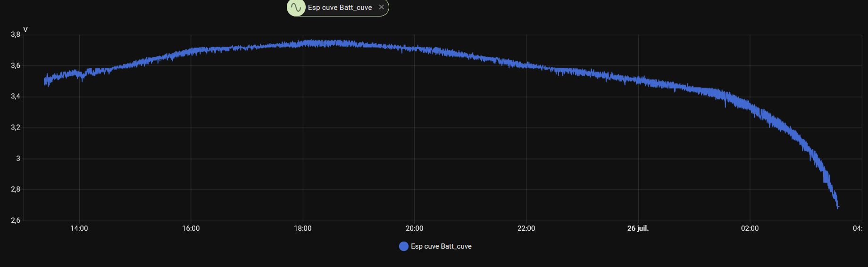868x267 pixels.
Task: Click the 20:00 time axis label
Action: [x=415, y=228]
